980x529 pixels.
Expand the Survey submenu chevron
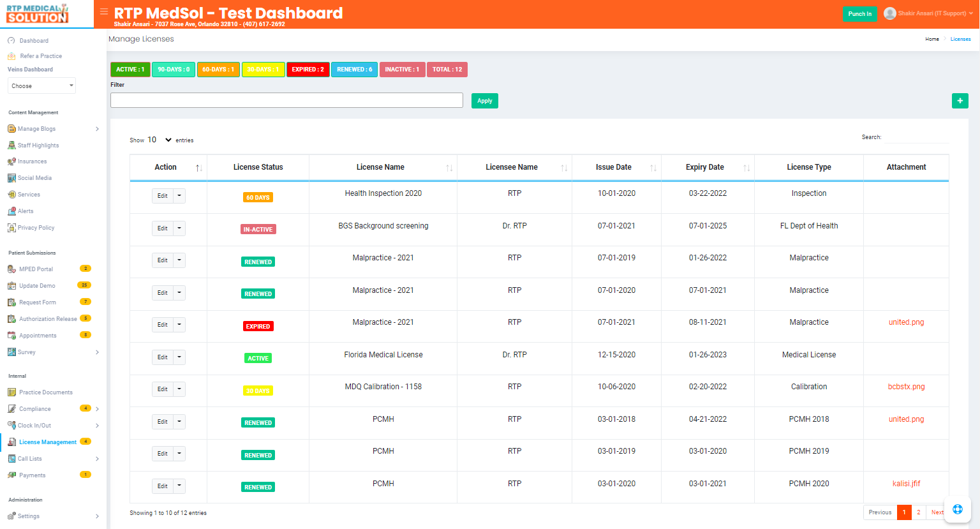[97, 352]
